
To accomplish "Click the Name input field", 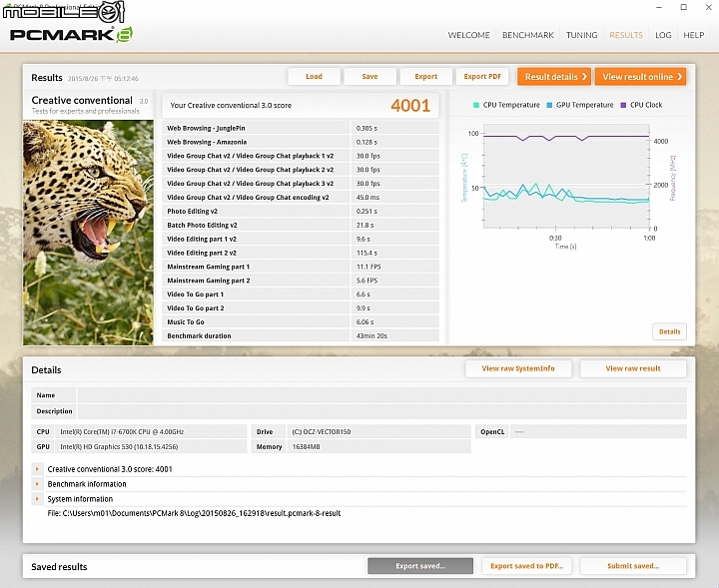I will pos(381,395).
